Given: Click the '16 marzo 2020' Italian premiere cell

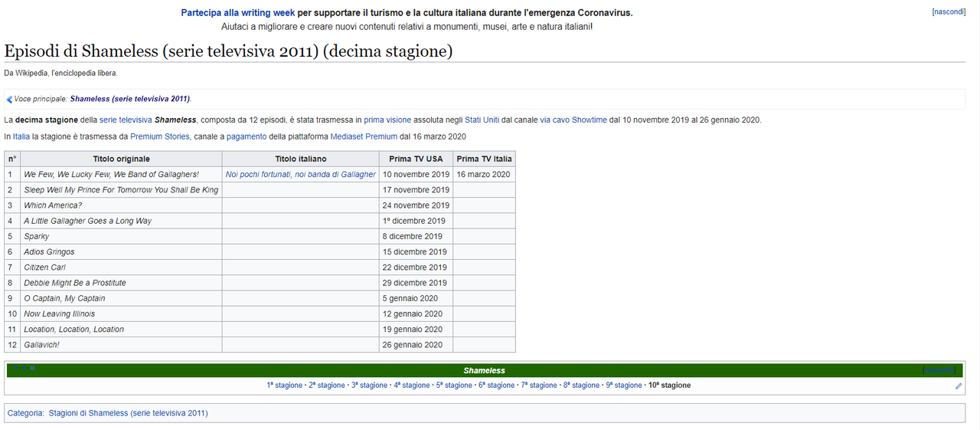Looking at the screenshot, I should point(484,175).
